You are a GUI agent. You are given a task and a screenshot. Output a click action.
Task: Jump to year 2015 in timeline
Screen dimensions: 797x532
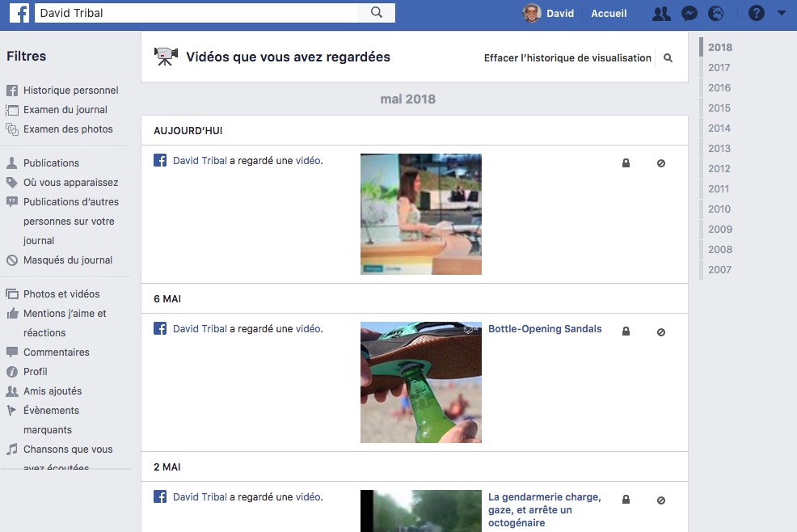[719, 108]
